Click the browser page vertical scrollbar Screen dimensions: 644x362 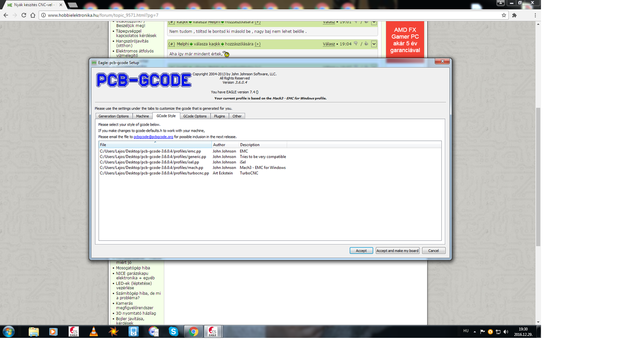538,176
